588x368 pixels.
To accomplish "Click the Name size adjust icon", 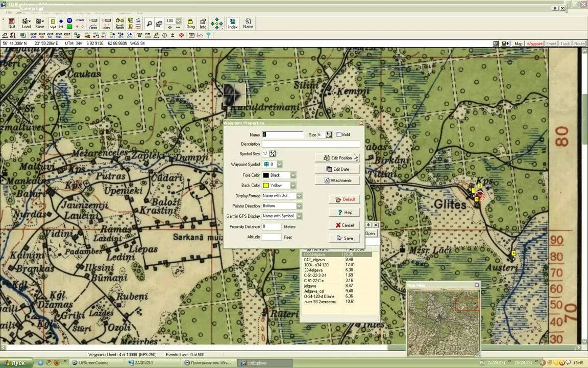I will click(329, 134).
